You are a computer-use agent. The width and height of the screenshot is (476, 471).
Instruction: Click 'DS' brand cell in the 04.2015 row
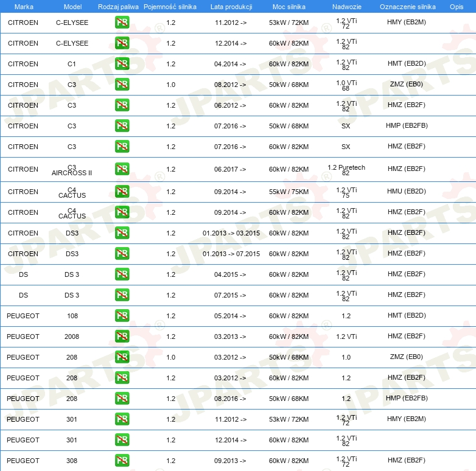(23, 274)
